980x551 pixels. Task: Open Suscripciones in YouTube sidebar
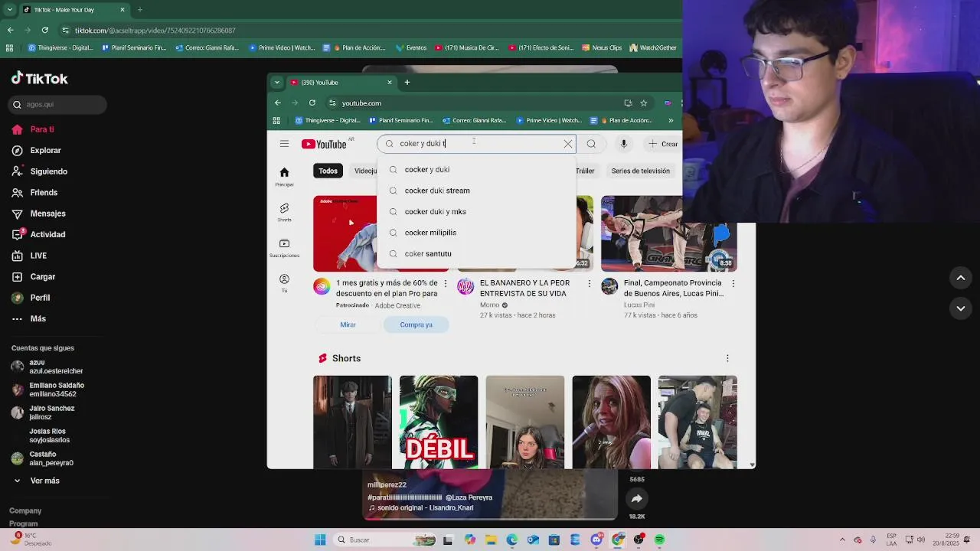284,248
